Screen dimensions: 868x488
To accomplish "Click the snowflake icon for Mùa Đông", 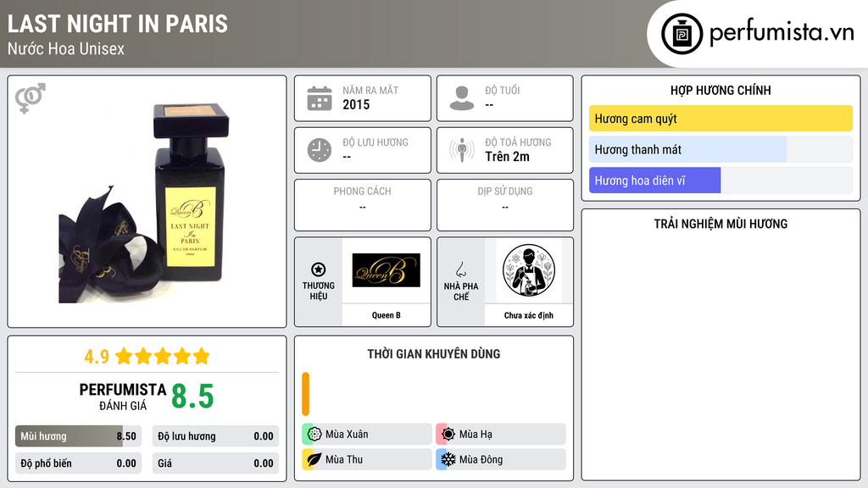I will (448, 459).
